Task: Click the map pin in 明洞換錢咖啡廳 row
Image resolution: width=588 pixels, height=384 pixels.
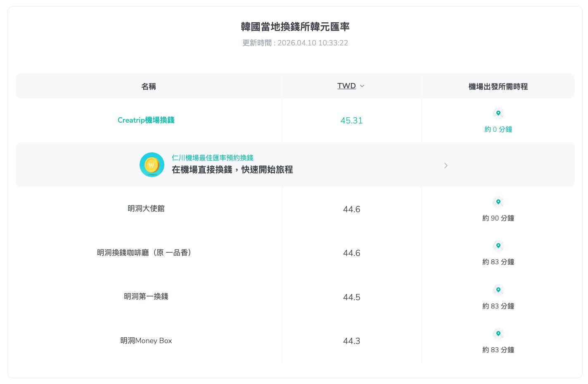Action: pos(498,246)
